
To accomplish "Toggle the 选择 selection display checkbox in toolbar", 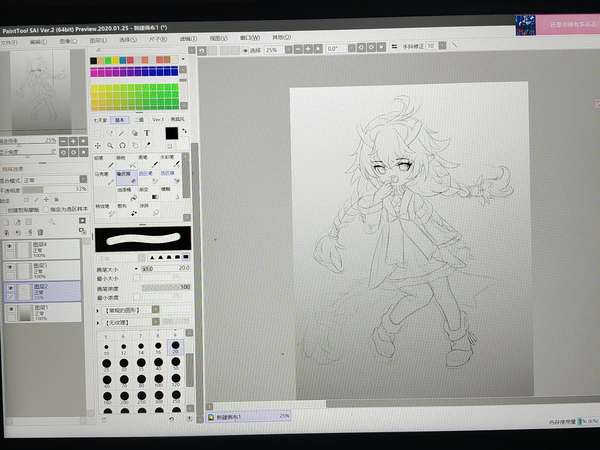I will tap(246, 50).
